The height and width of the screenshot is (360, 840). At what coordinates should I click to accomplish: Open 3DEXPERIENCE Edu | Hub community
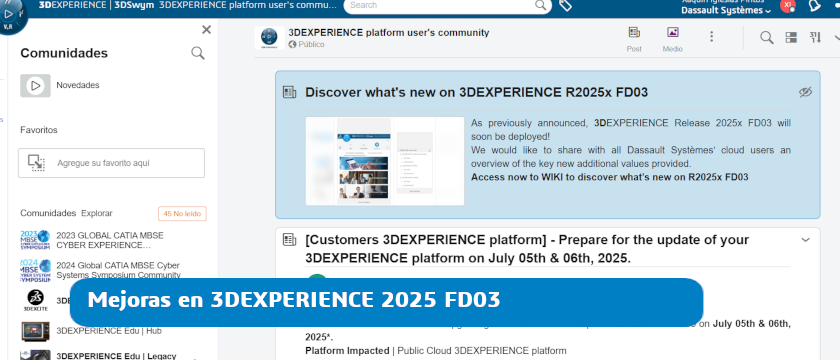coord(109,331)
